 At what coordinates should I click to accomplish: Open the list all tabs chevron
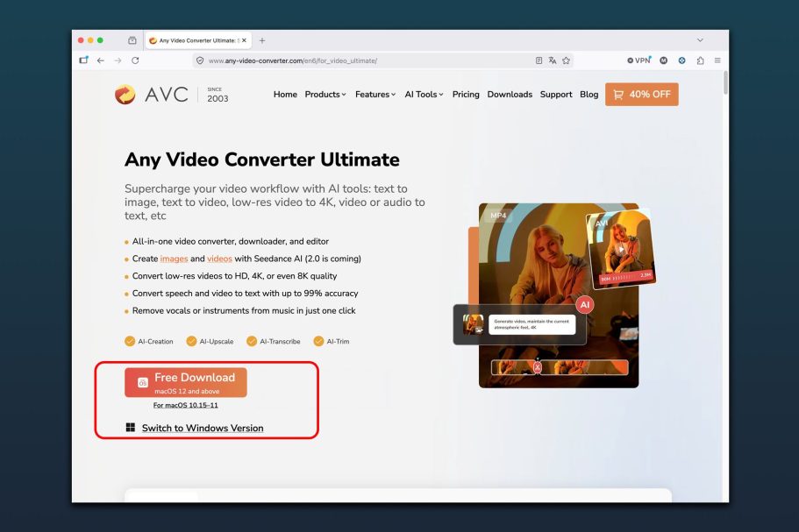(700, 40)
